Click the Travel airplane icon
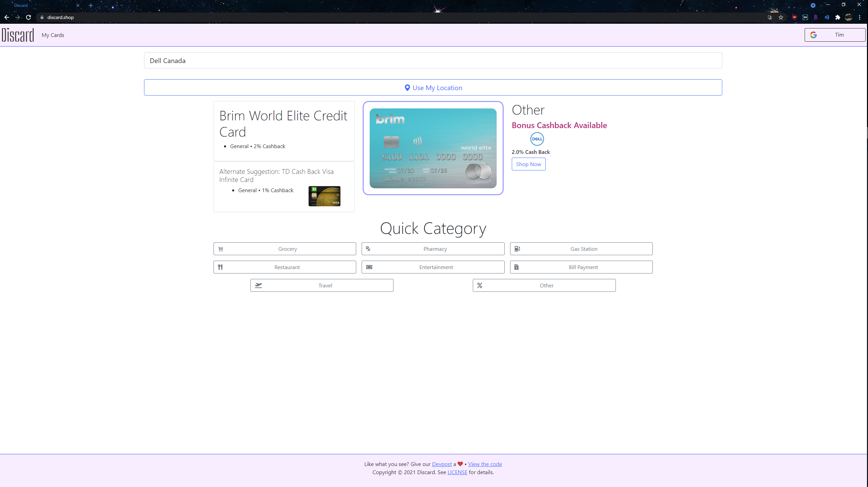The height and width of the screenshot is (487, 868). coord(258,285)
